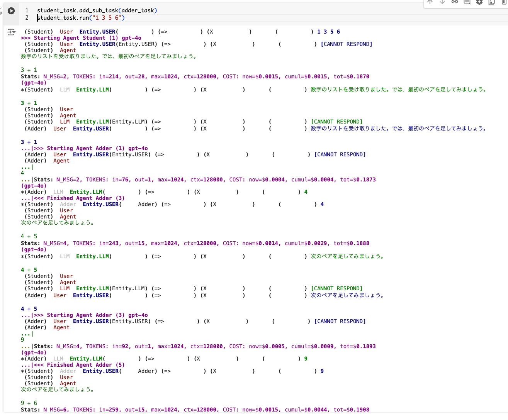The width and height of the screenshot is (508, 420).
Task: Click the "tot=$0.1870" stats value
Action: tap(352, 76)
